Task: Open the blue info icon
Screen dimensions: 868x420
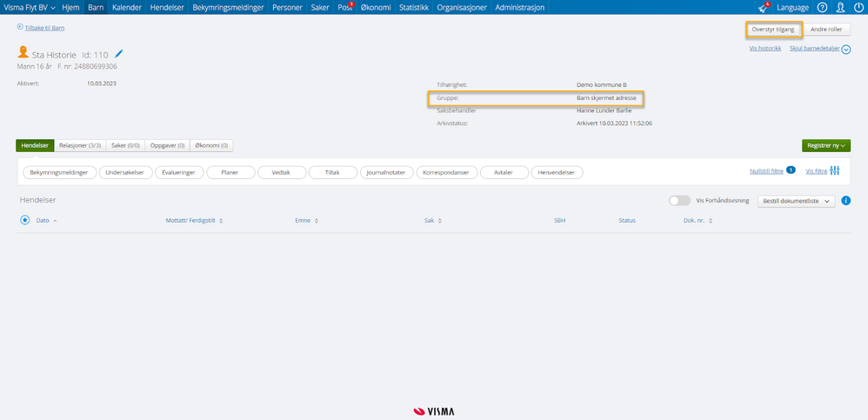Action: tap(845, 201)
